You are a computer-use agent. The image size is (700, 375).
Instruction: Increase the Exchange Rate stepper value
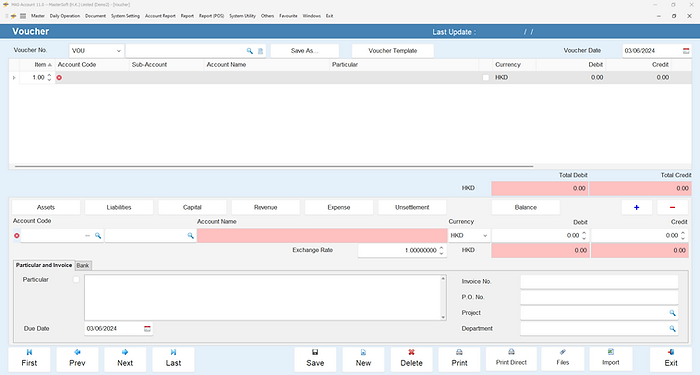[441, 248]
